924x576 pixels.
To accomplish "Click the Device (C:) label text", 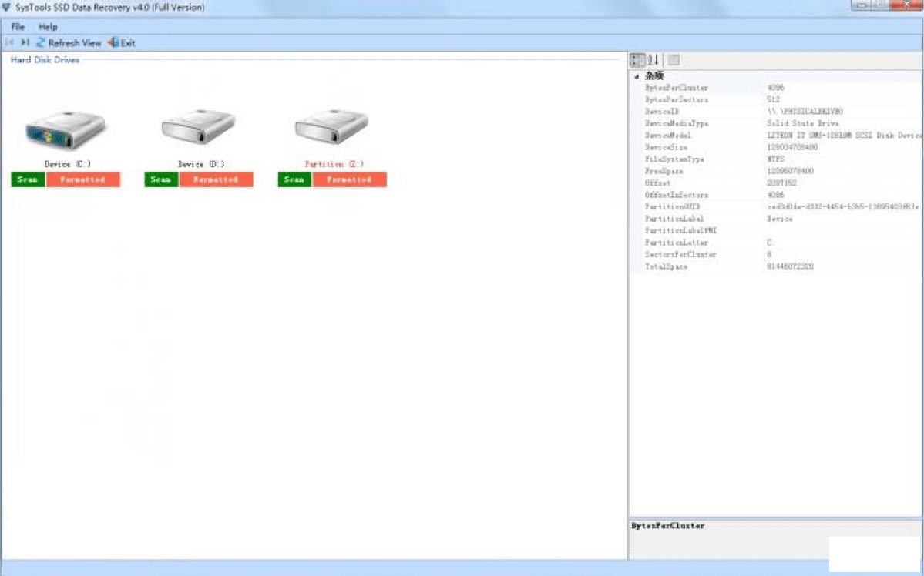I will click(x=67, y=164).
